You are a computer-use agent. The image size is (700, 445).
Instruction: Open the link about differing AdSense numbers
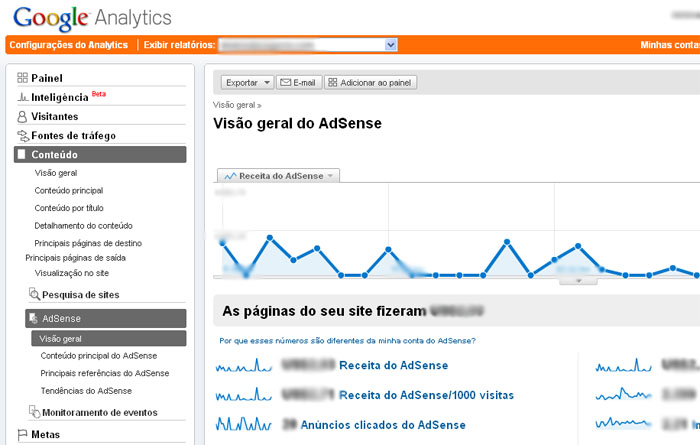click(347, 341)
